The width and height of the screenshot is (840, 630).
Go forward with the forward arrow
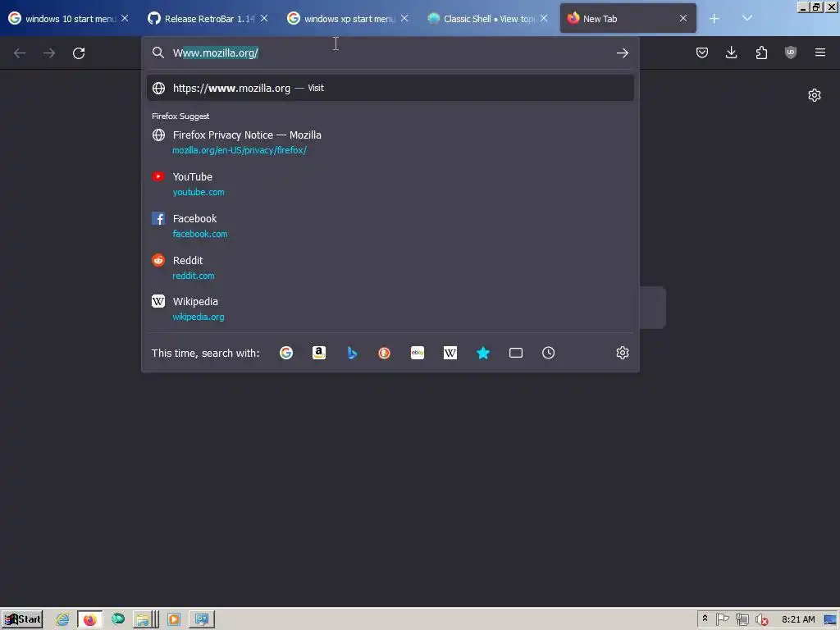click(49, 53)
